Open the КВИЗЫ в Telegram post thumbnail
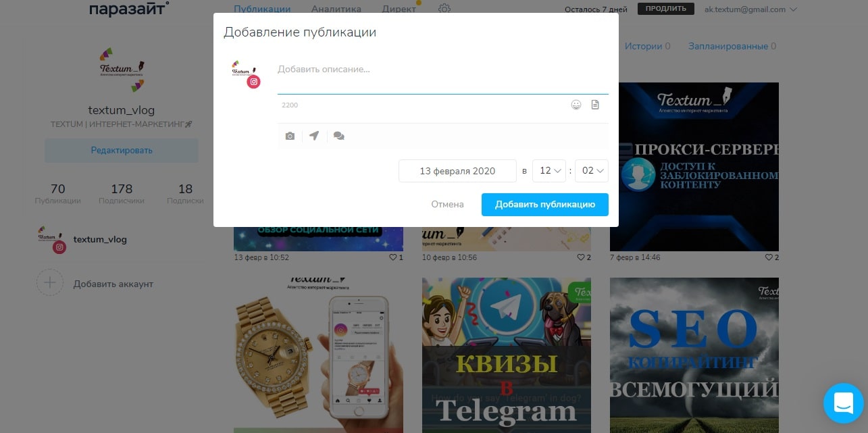 click(507, 355)
